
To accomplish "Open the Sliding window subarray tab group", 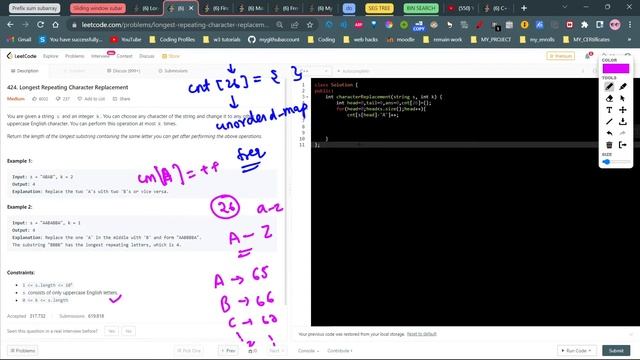I will click(x=98, y=8).
